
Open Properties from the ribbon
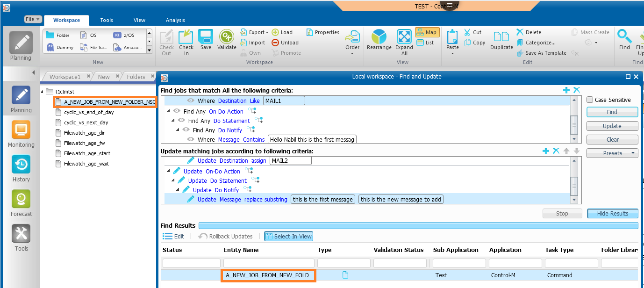323,32
